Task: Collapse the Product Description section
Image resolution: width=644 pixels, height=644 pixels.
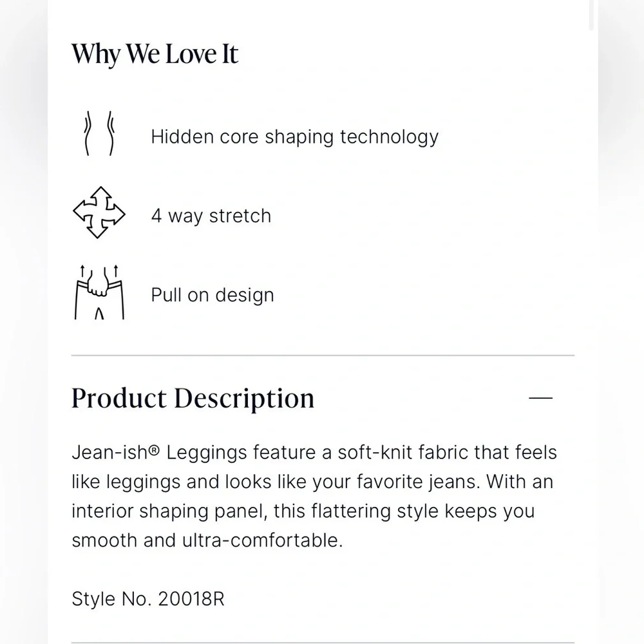Action: click(540, 398)
